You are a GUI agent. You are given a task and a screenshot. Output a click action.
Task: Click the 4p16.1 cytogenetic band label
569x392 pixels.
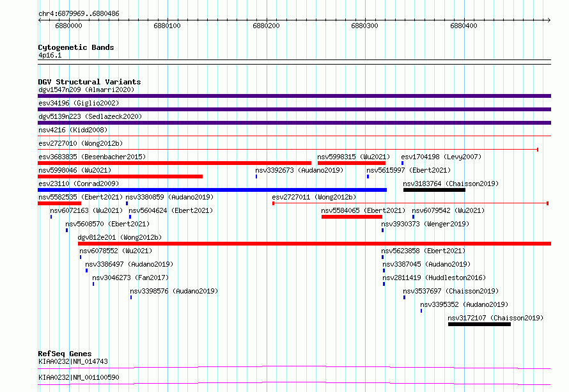click(50, 55)
